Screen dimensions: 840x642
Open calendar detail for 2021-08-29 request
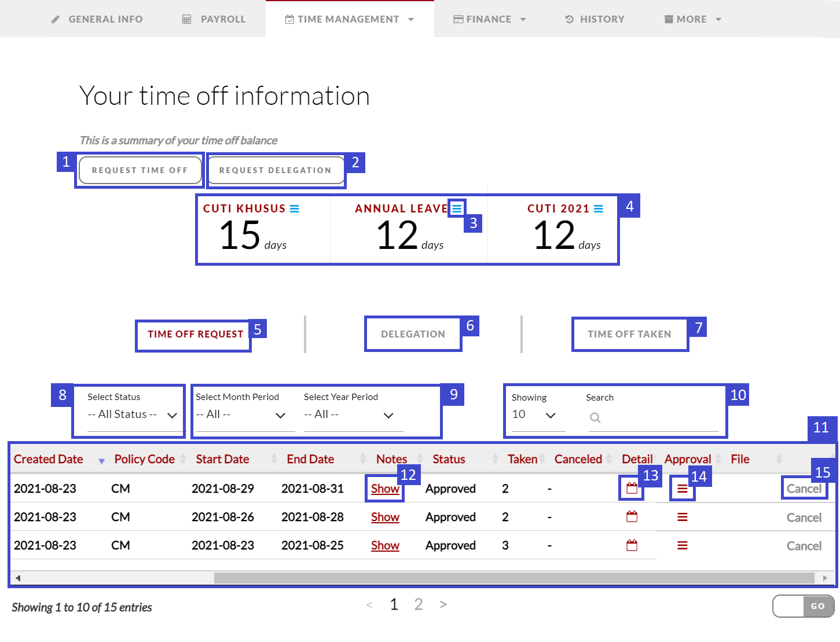pos(632,489)
